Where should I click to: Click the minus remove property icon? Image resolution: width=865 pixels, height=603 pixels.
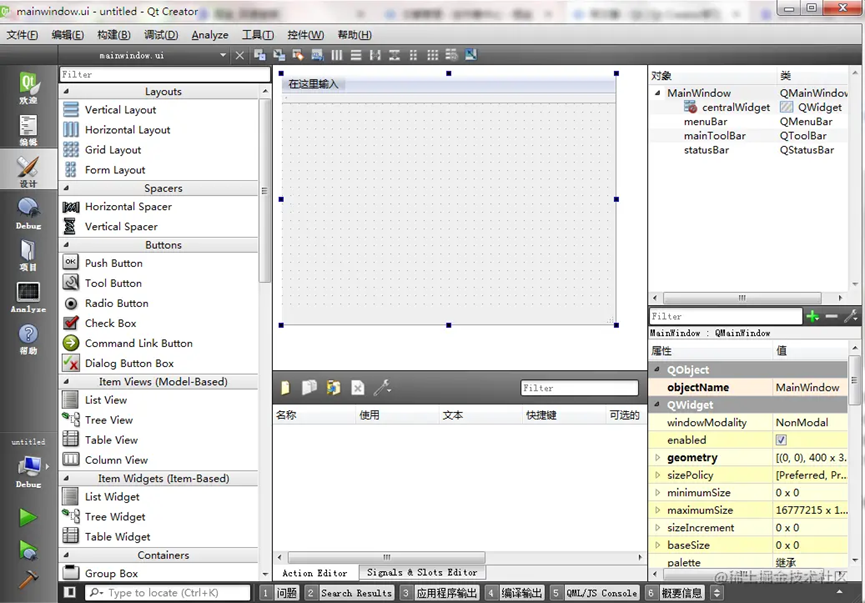coord(831,316)
